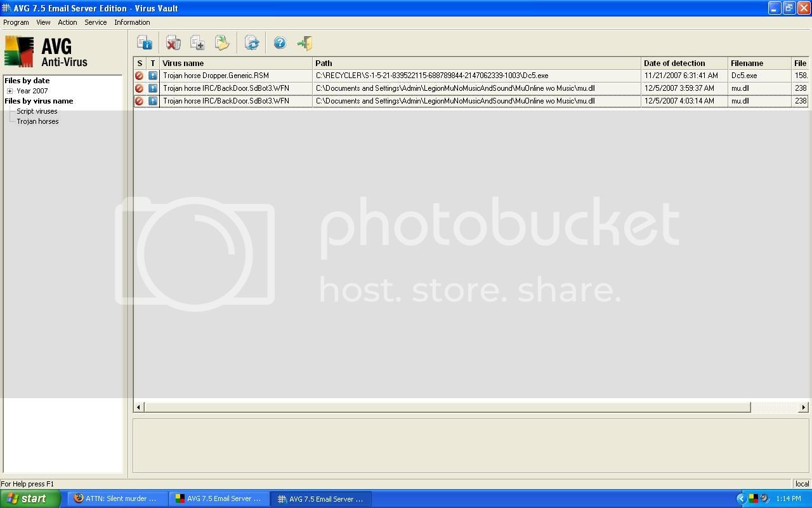
Task: Click the S column header
Action: click(140, 63)
